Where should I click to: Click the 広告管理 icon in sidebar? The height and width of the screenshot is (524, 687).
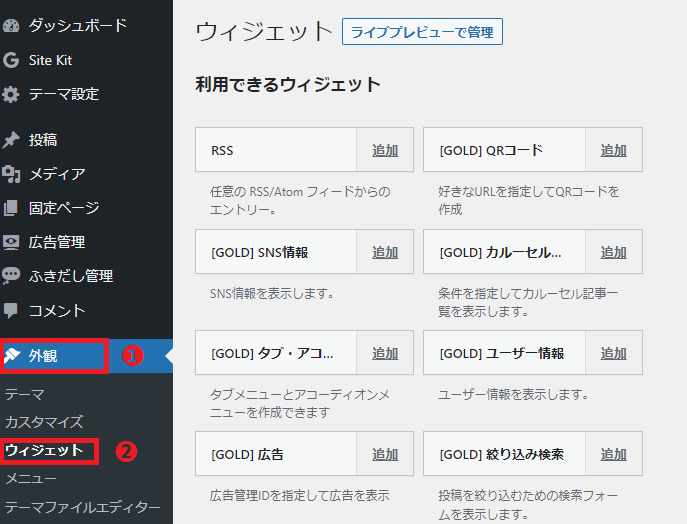[x=11, y=242]
